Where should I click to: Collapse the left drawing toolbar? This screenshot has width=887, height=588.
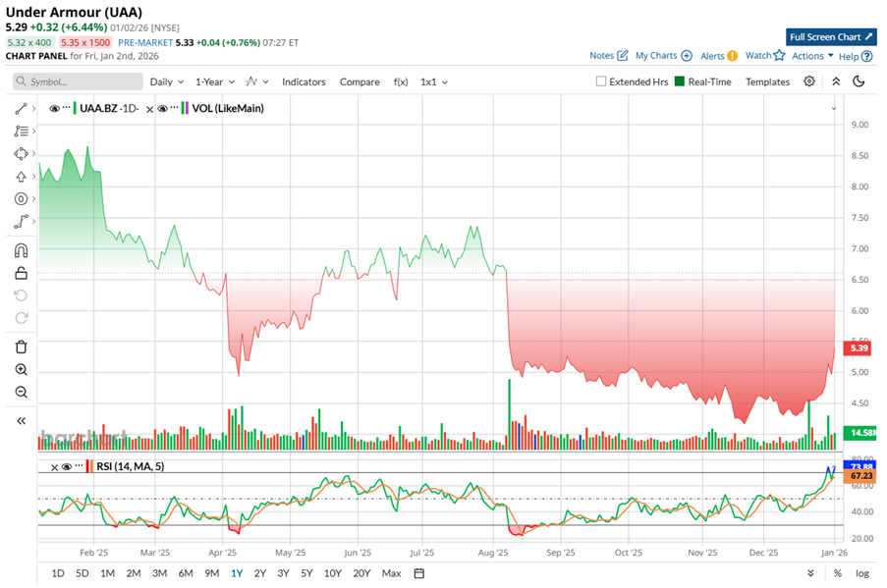[21, 421]
